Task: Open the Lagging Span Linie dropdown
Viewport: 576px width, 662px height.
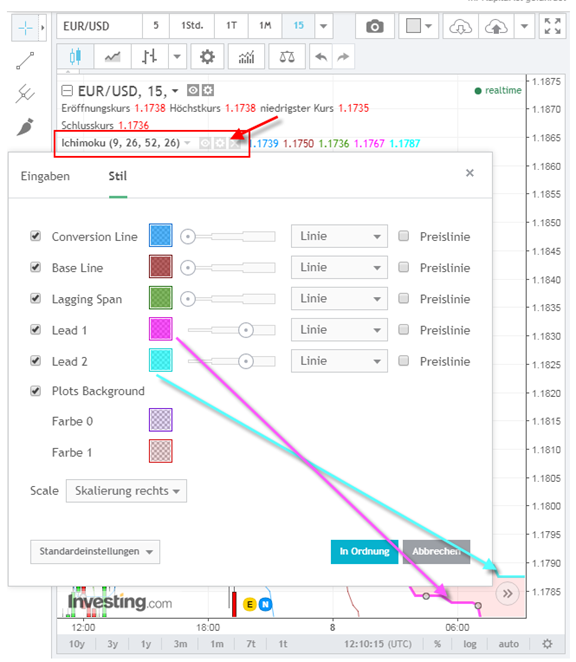Action: pyautogui.click(x=339, y=298)
